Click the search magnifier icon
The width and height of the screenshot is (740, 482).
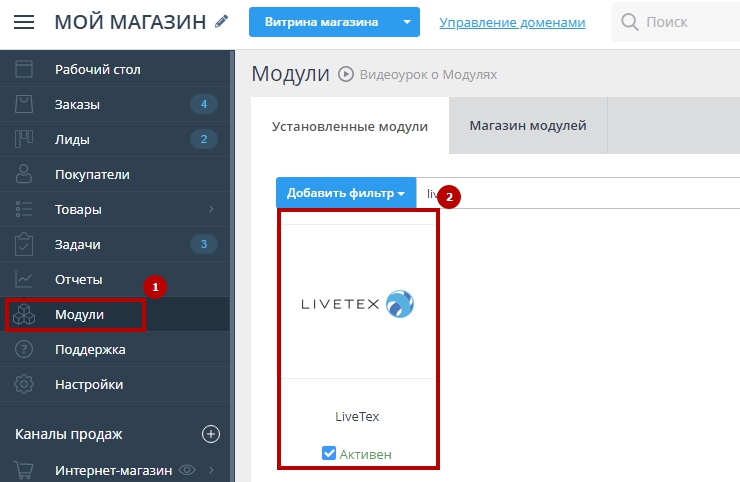coord(630,22)
